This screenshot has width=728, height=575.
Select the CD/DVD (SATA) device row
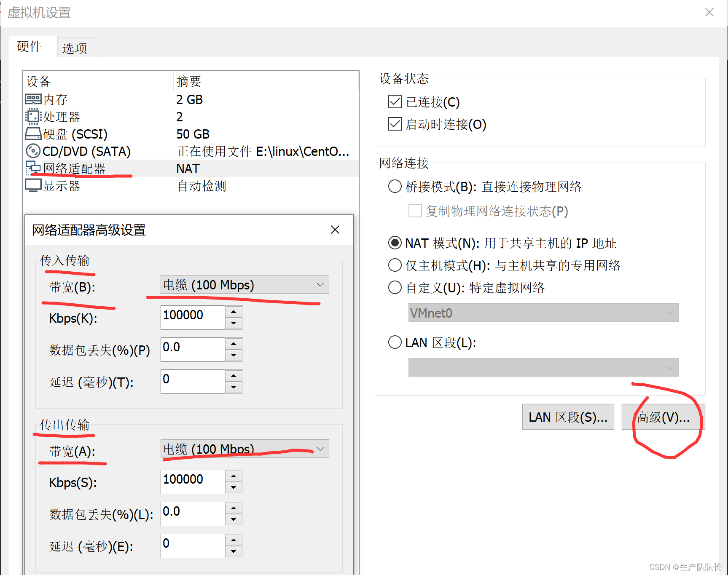[191, 151]
